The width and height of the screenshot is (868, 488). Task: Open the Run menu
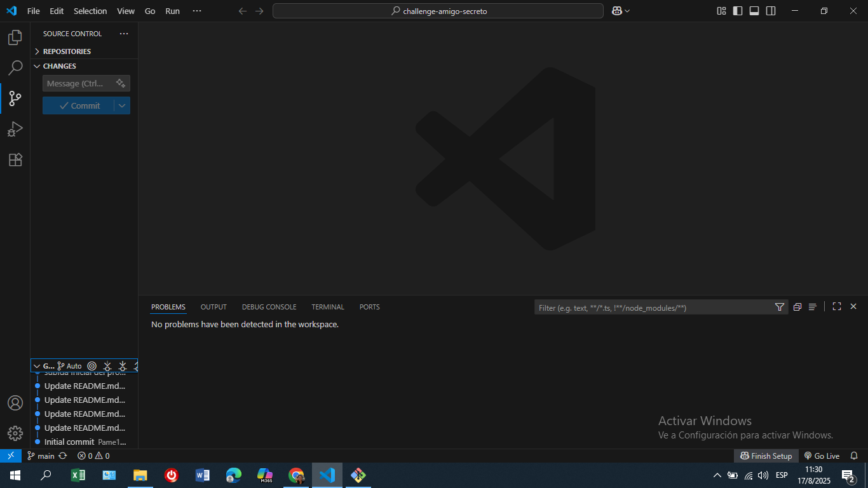172,11
